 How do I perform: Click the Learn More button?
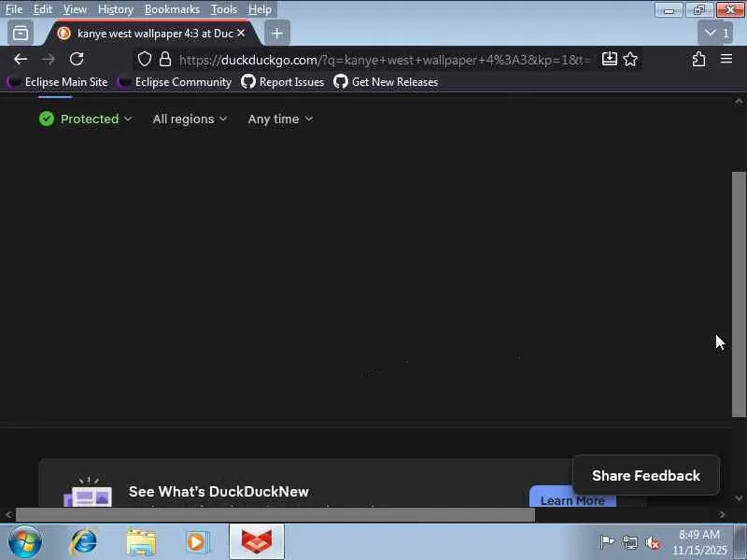[x=572, y=497]
